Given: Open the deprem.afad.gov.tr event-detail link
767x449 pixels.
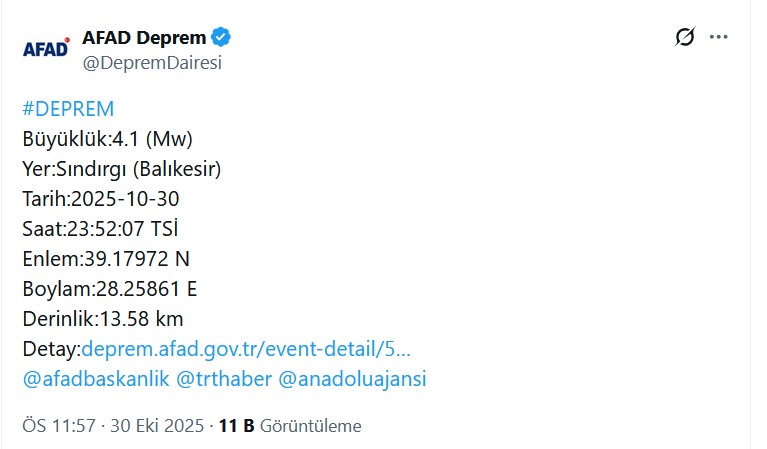Looking at the screenshot, I should 246,349.
